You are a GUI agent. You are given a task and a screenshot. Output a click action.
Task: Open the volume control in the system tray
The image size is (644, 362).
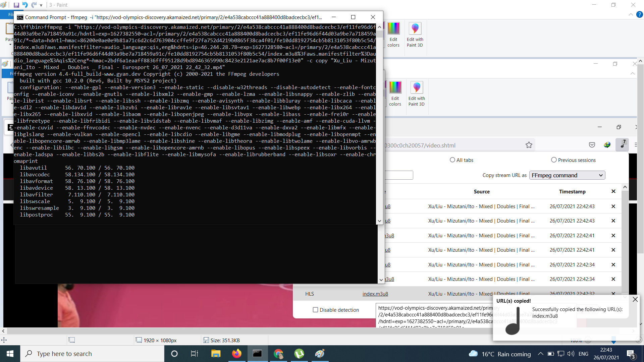tap(571, 354)
